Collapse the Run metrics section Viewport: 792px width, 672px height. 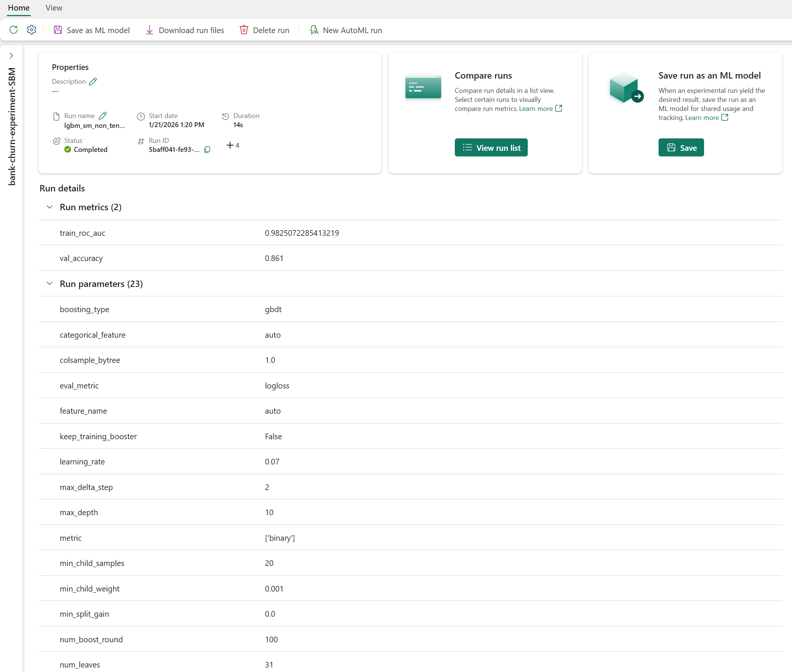point(50,207)
